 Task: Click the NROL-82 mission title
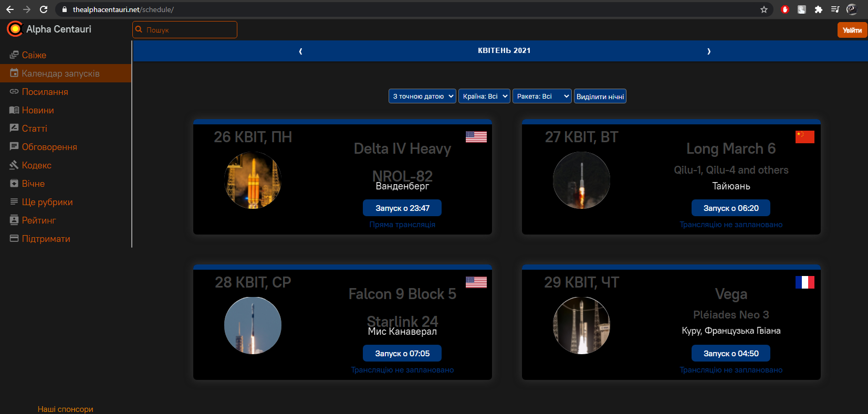click(x=402, y=176)
